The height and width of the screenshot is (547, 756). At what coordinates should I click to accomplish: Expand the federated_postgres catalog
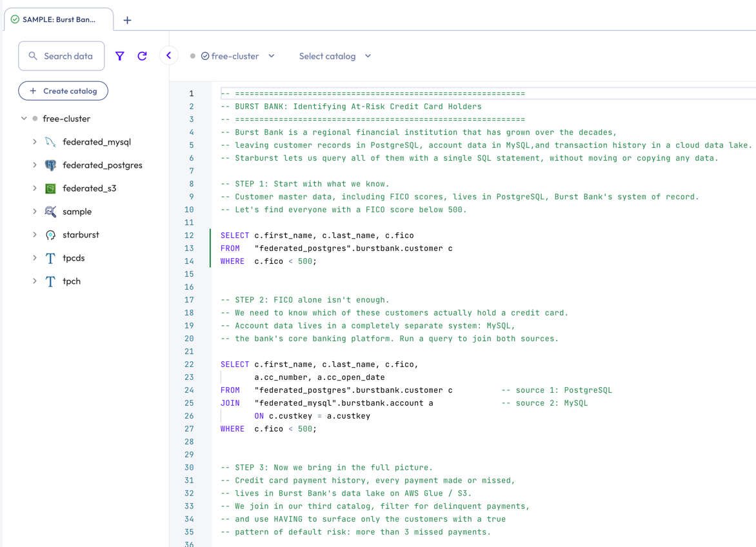[x=35, y=165]
